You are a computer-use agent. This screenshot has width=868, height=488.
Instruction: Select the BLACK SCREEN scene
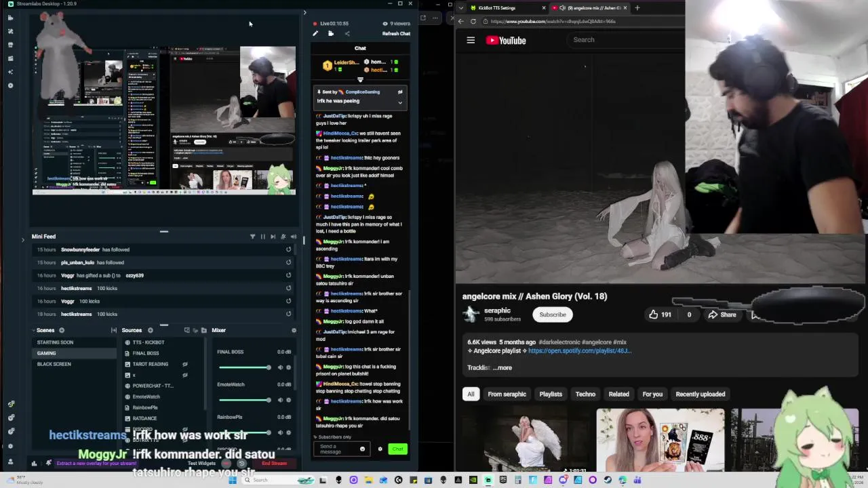point(75,364)
